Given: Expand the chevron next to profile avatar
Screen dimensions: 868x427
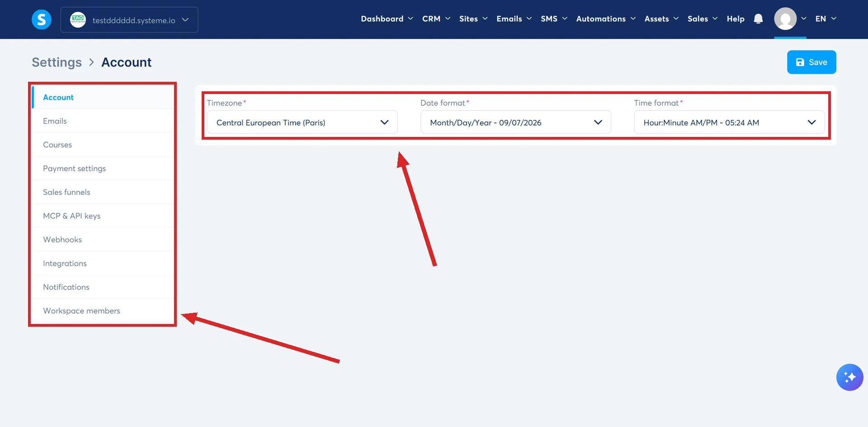Looking at the screenshot, I should click(x=803, y=19).
